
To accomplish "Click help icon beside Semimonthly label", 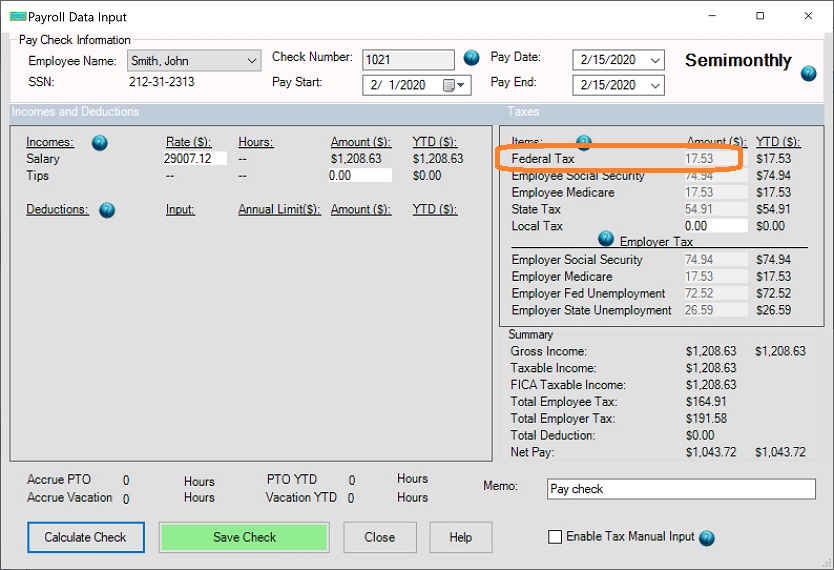I will click(x=808, y=74).
